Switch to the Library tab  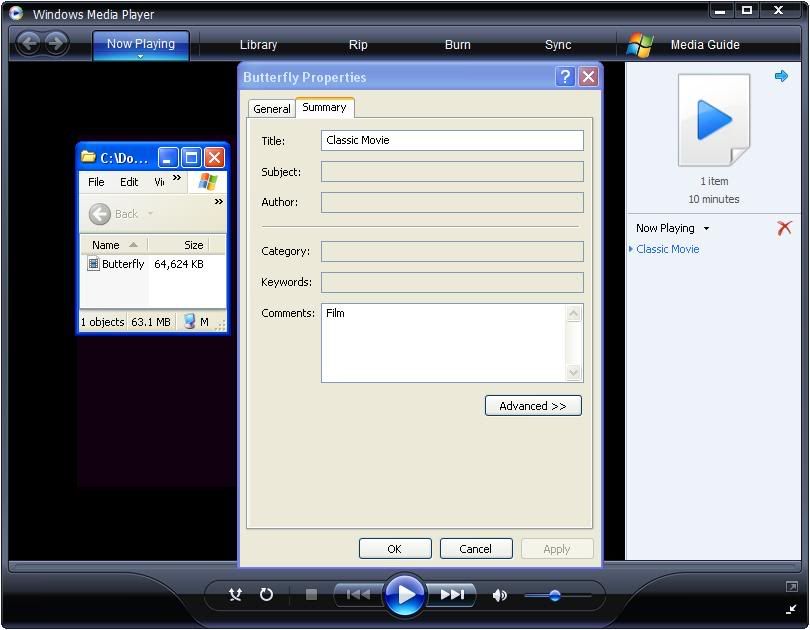tap(258, 45)
